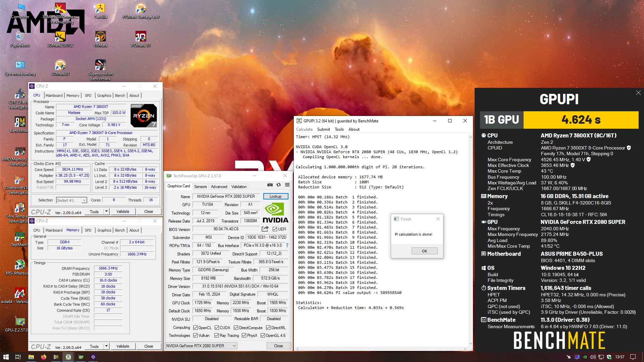Screen dimensions: 644x362
Task: Open the GPU-Z hamburger menu
Action: (x=287, y=185)
